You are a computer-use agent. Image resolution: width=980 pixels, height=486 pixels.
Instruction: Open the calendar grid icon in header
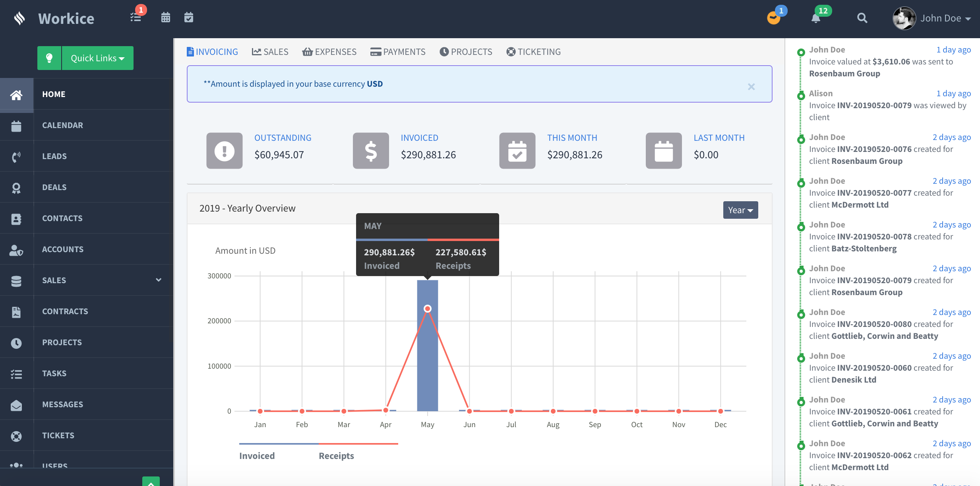pyautogui.click(x=166, y=17)
